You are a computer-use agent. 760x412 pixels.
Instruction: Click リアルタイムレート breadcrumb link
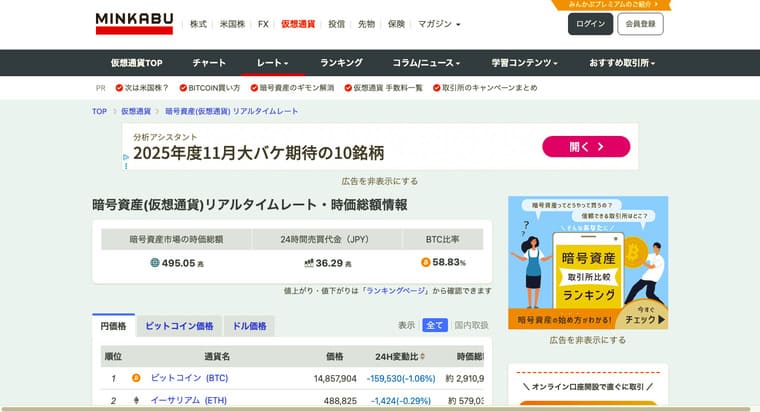tap(231, 111)
